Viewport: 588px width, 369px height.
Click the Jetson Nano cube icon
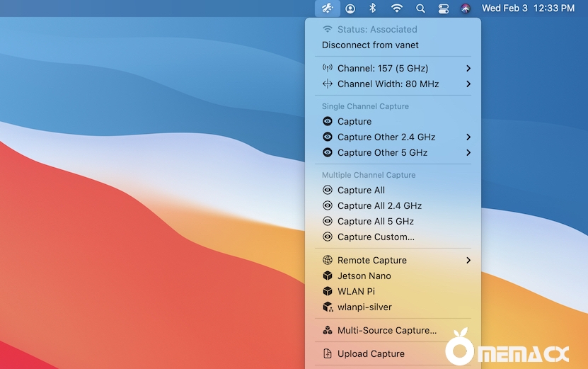coord(327,276)
